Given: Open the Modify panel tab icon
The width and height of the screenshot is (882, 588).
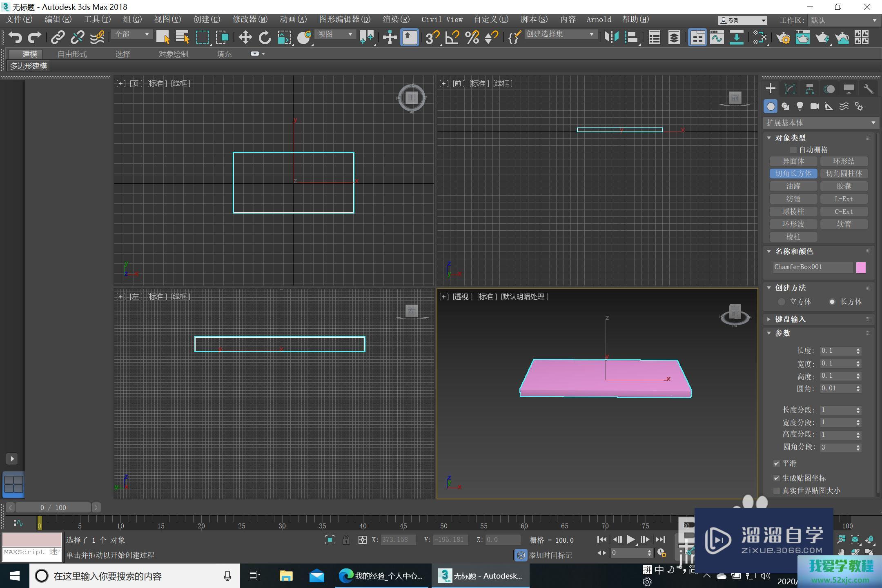Looking at the screenshot, I should pos(790,89).
